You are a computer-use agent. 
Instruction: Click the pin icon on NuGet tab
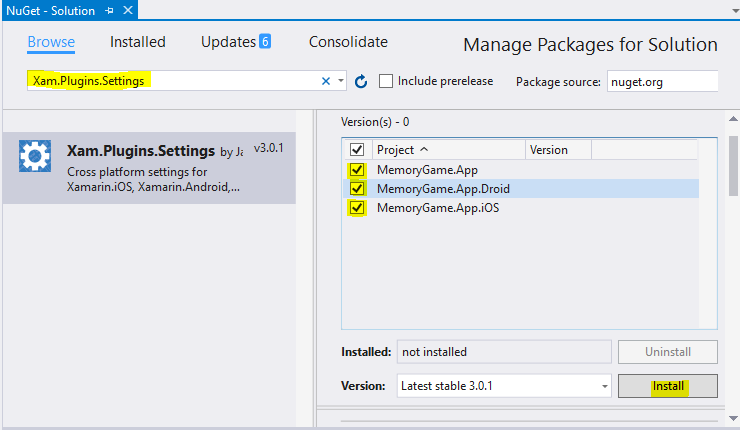[109, 10]
